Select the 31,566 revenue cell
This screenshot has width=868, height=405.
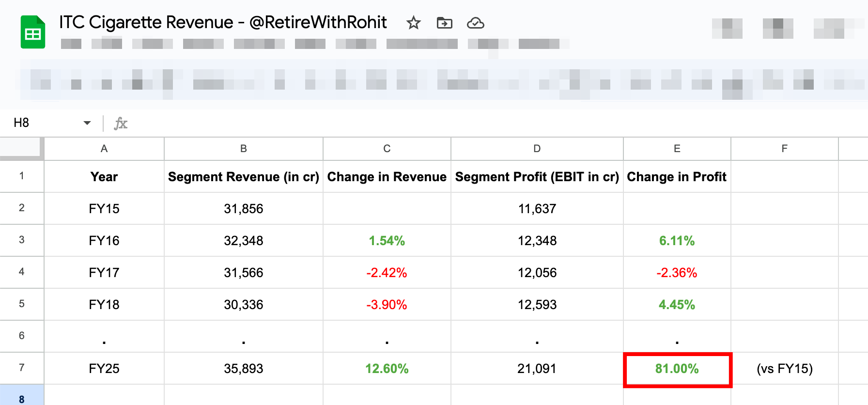(244, 273)
